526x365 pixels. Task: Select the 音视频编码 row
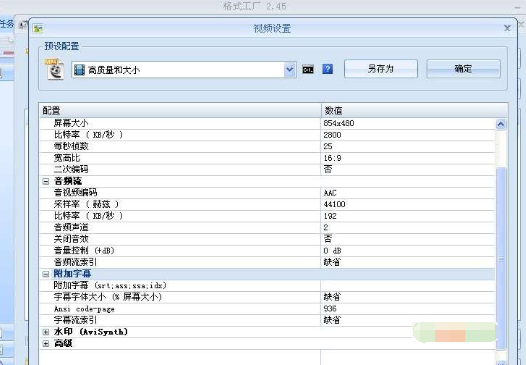(x=267, y=193)
